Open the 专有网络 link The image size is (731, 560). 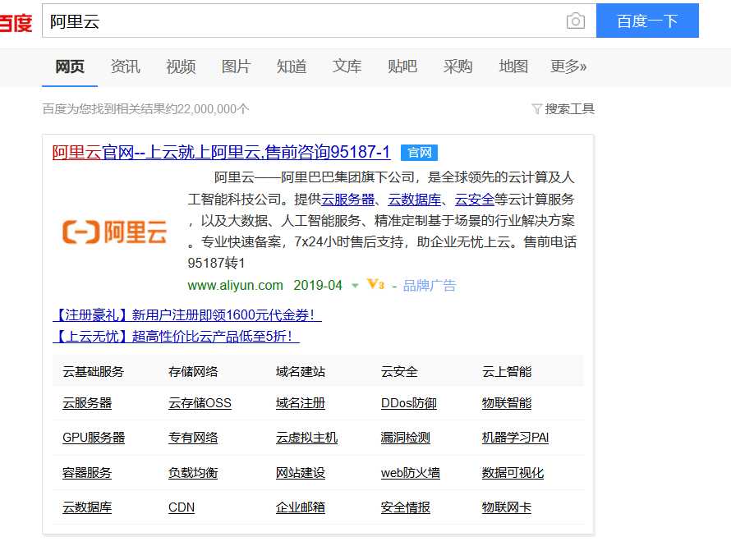(x=193, y=438)
